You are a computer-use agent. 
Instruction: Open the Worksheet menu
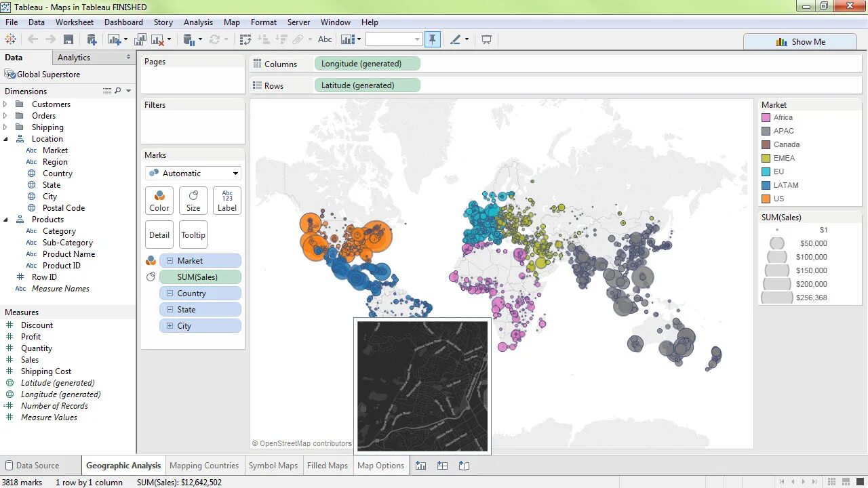click(x=75, y=22)
